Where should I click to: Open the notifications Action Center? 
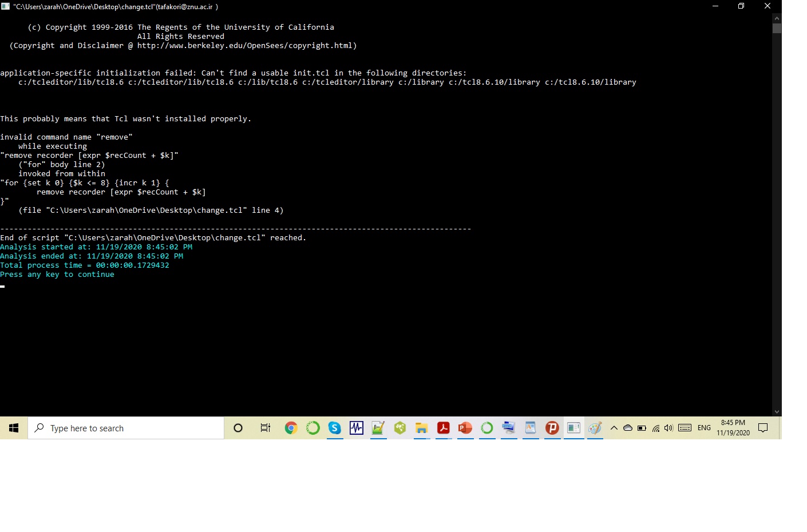763,427
